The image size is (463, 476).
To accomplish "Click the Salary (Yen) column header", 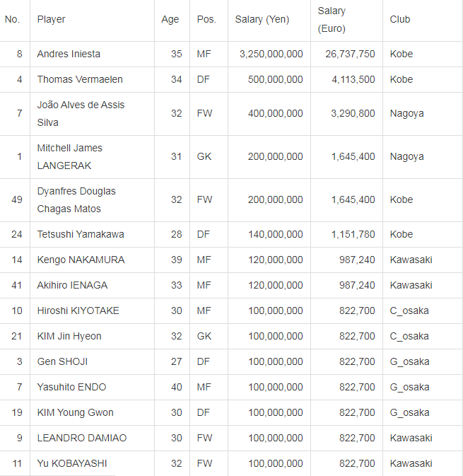I will [x=262, y=20].
